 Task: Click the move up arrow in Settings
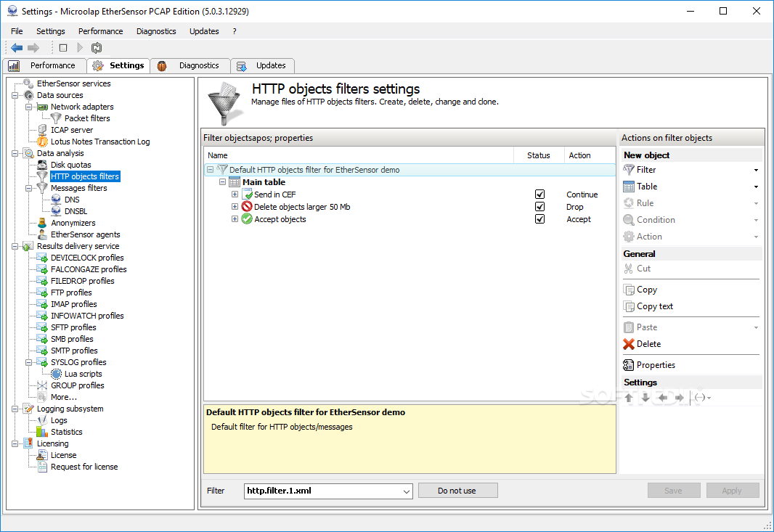(x=629, y=398)
